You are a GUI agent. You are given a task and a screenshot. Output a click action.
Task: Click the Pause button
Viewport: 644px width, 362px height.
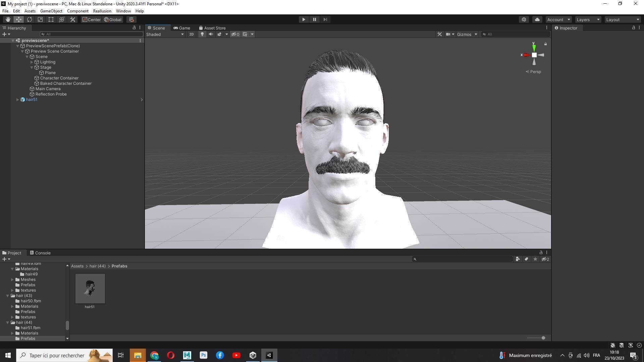pyautogui.click(x=314, y=19)
